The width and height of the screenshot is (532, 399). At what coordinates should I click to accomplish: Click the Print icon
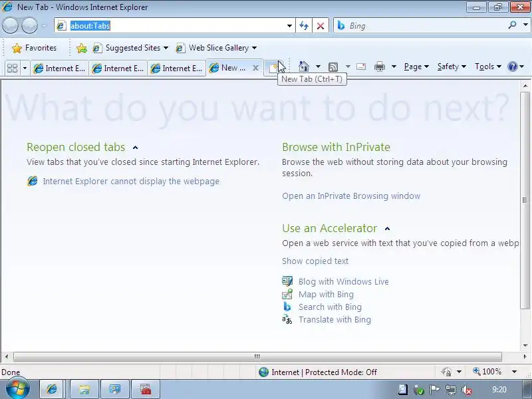tap(379, 66)
